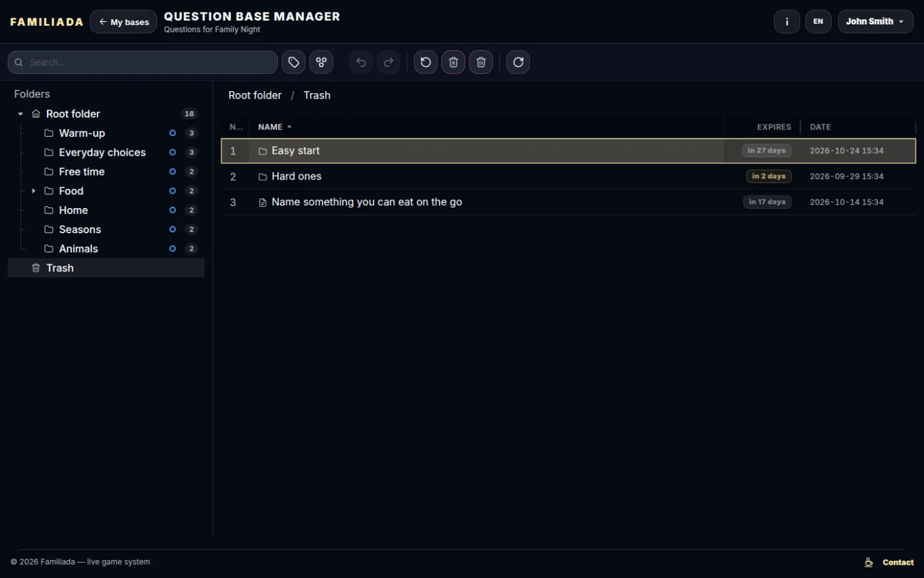
Task: Restore selected item from trash
Action: (426, 62)
